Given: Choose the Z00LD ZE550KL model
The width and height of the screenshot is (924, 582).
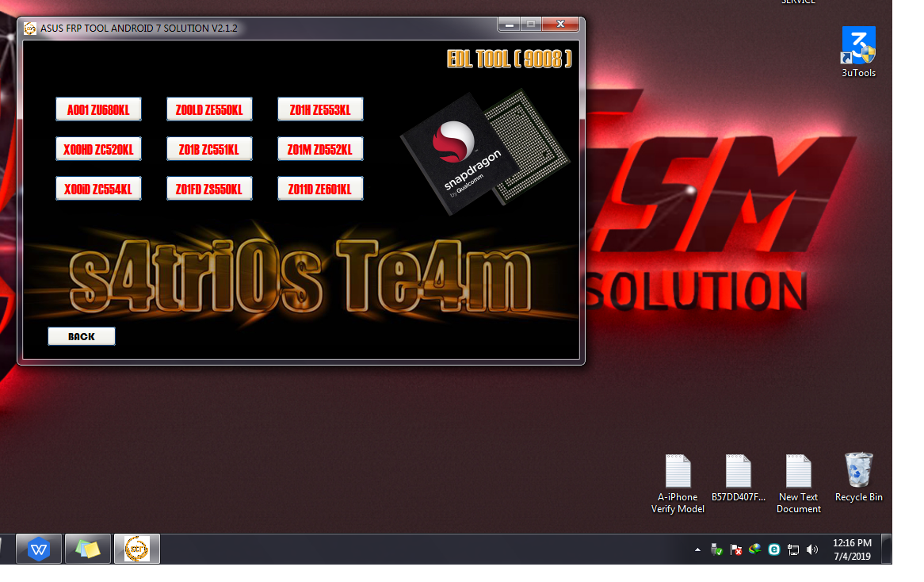Looking at the screenshot, I should coord(209,109).
